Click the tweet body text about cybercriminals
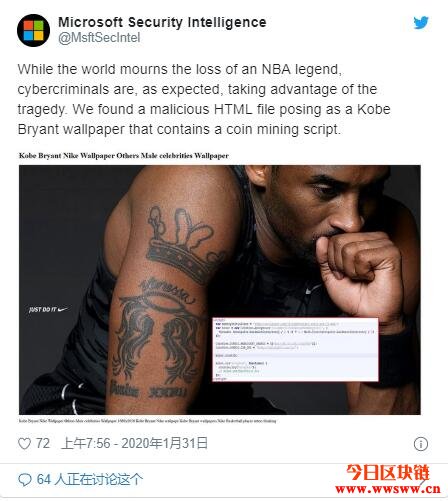Screen dimensions: 448x501 [x=204, y=99]
